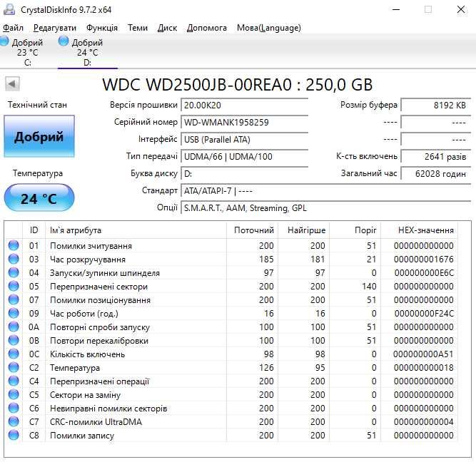Click the features field S.M.A.R.T., AAM, Streaming, GPL
Screen dimensions: 476x462
pyautogui.click(x=325, y=207)
